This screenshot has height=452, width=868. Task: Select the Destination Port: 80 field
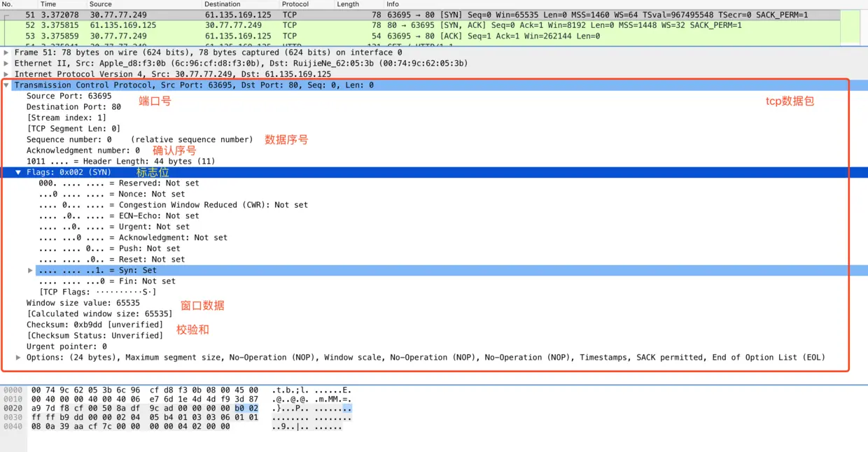[x=73, y=107]
